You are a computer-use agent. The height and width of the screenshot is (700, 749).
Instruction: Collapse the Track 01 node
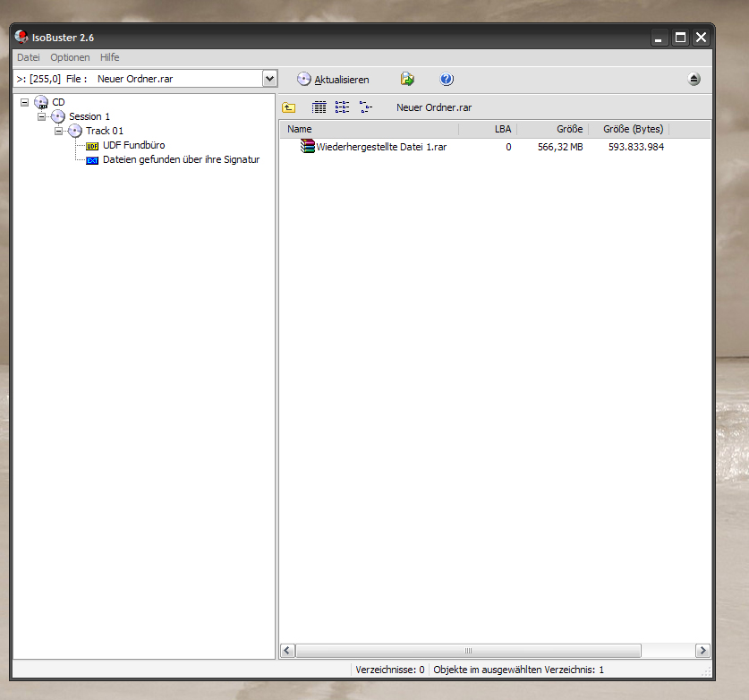pyautogui.click(x=58, y=131)
